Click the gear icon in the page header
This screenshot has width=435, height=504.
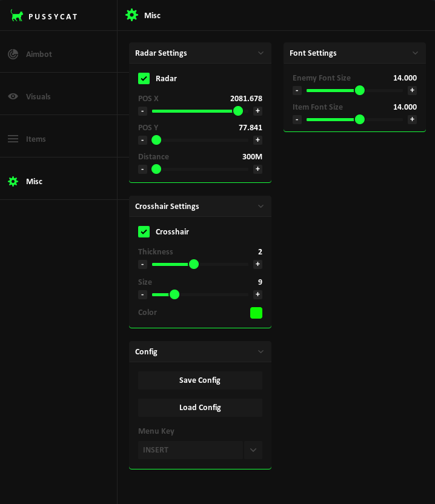point(131,15)
